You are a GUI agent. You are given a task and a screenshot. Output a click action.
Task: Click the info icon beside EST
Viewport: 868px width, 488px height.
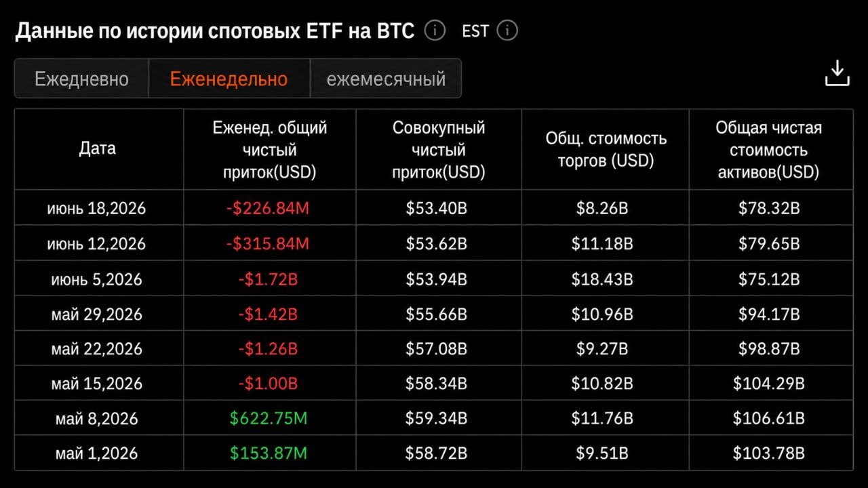coord(507,30)
